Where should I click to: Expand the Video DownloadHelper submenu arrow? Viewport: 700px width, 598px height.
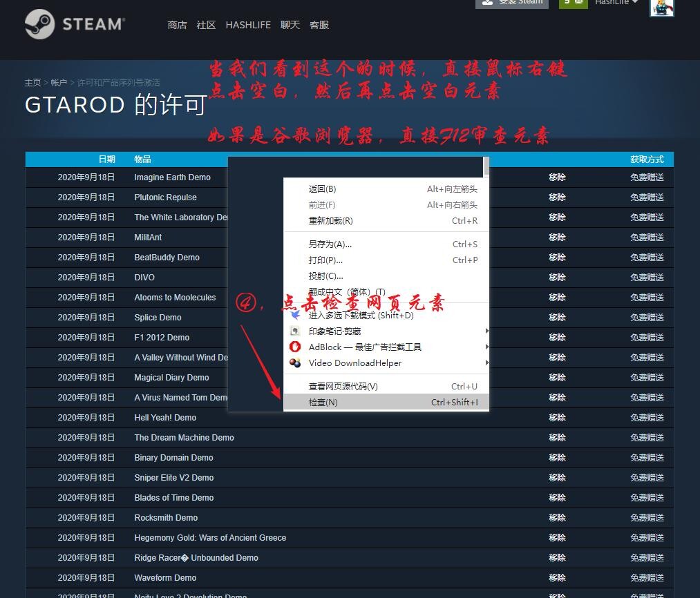click(x=486, y=363)
